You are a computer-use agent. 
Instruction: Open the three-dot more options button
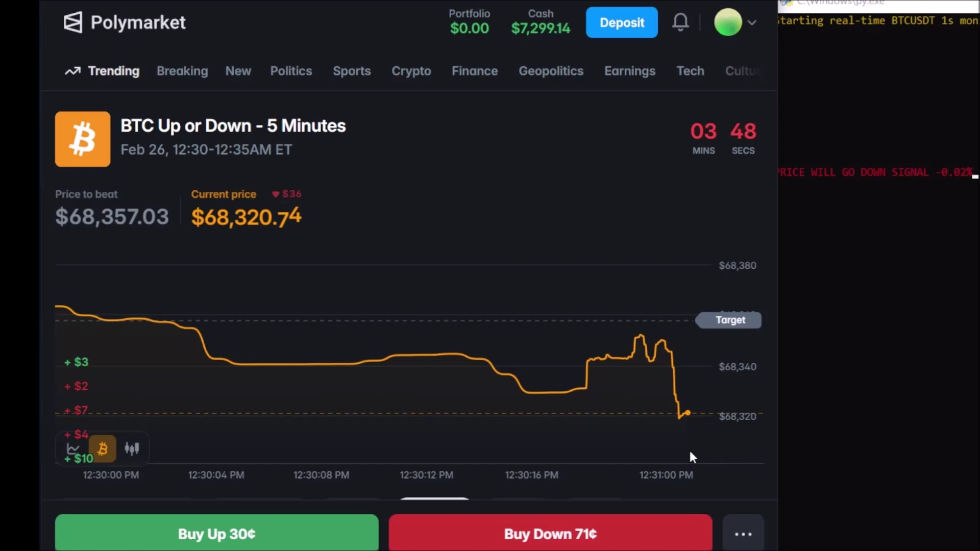coord(743,533)
